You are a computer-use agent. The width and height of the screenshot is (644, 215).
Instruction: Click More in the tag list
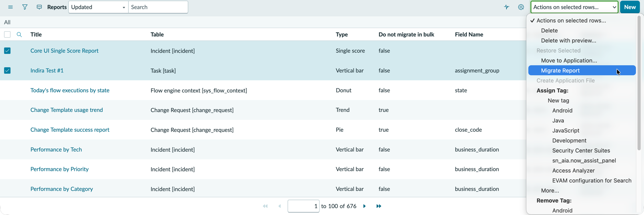550,191
